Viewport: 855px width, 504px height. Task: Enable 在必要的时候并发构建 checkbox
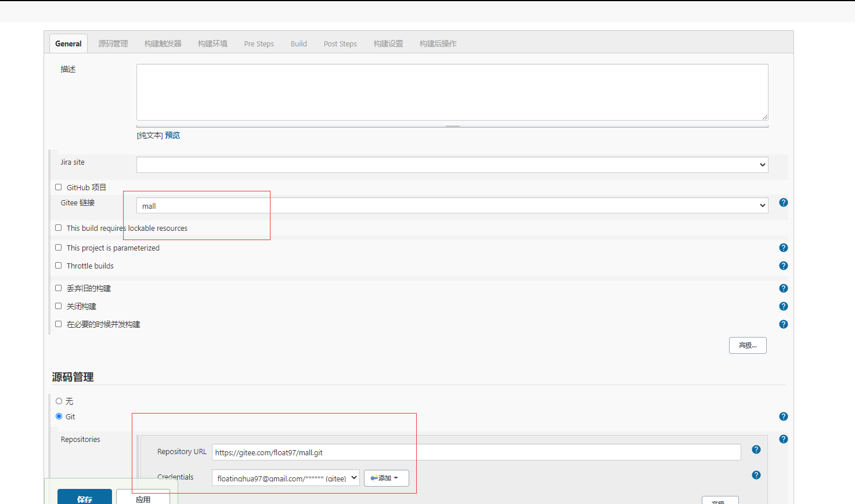pyautogui.click(x=58, y=324)
